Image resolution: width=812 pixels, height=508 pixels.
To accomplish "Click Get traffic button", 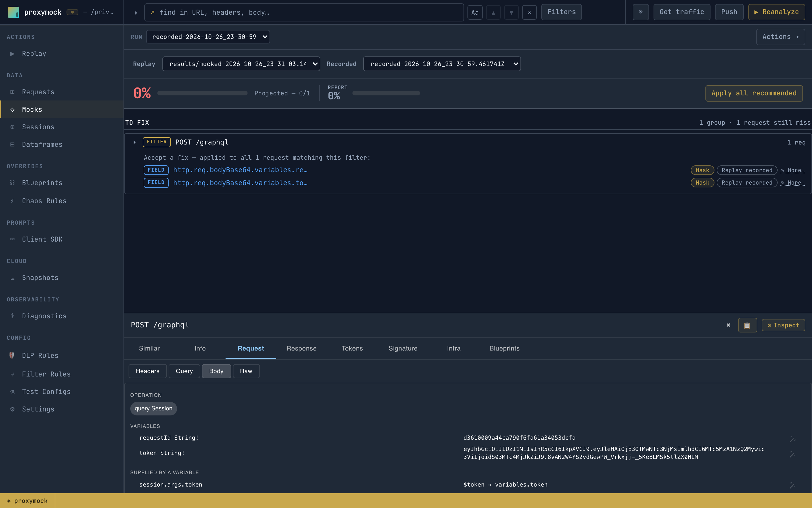I will click(682, 12).
